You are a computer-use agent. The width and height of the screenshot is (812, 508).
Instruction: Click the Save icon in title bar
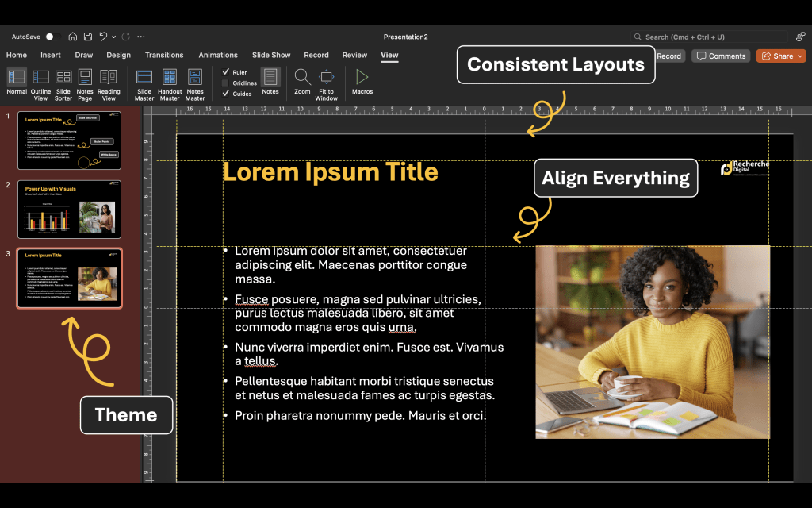pos(87,37)
